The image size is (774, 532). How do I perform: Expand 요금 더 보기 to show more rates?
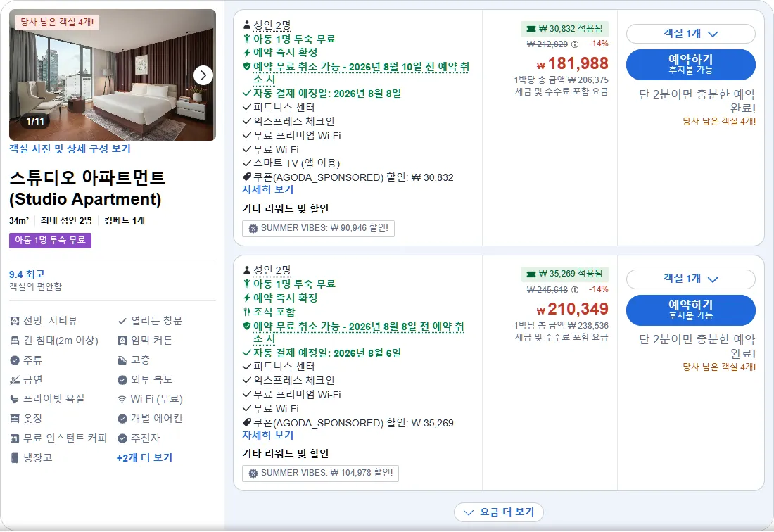tap(499, 512)
